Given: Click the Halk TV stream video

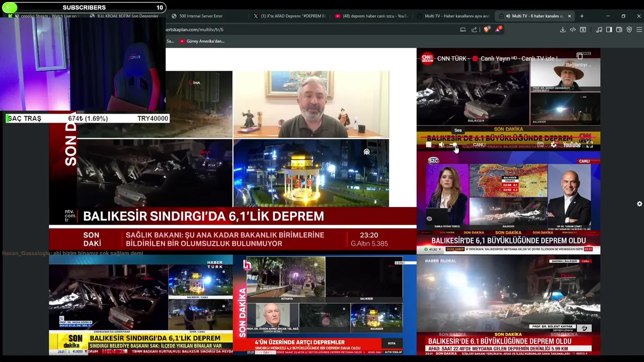Looking at the screenshot, I should point(325,305).
